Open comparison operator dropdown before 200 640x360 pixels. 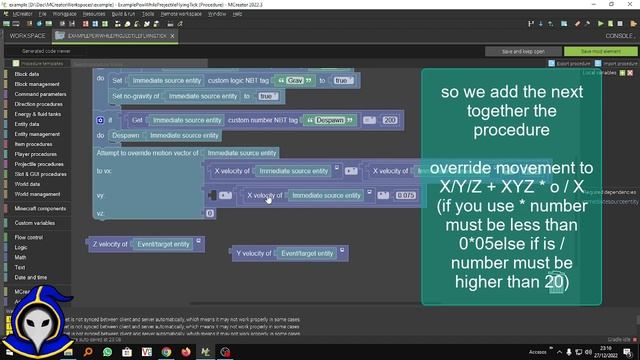click(369, 120)
